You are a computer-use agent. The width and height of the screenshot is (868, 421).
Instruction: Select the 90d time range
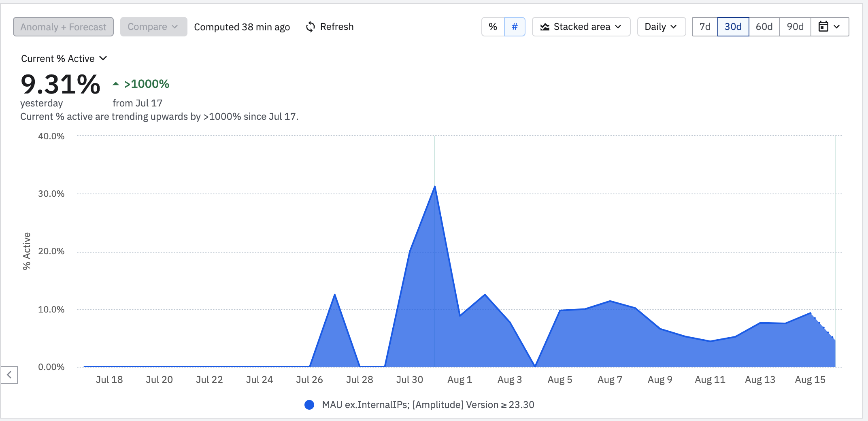(x=795, y=27)
